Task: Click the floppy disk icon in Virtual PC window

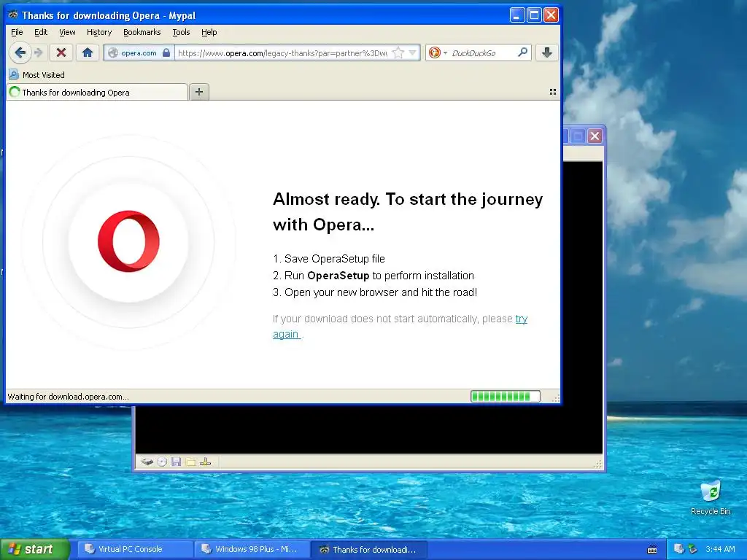Action: tap(177, 462)
